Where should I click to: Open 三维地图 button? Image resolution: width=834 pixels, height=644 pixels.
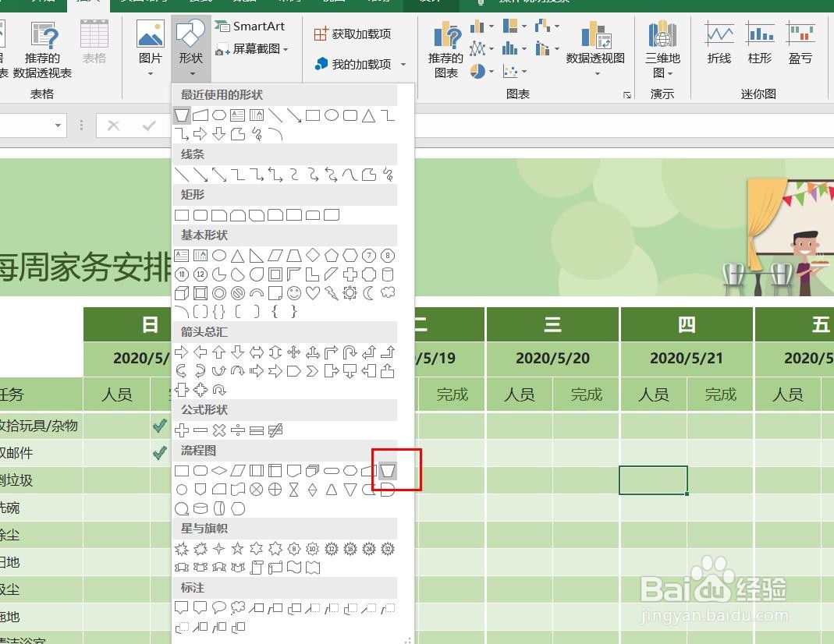coord(662,49)
